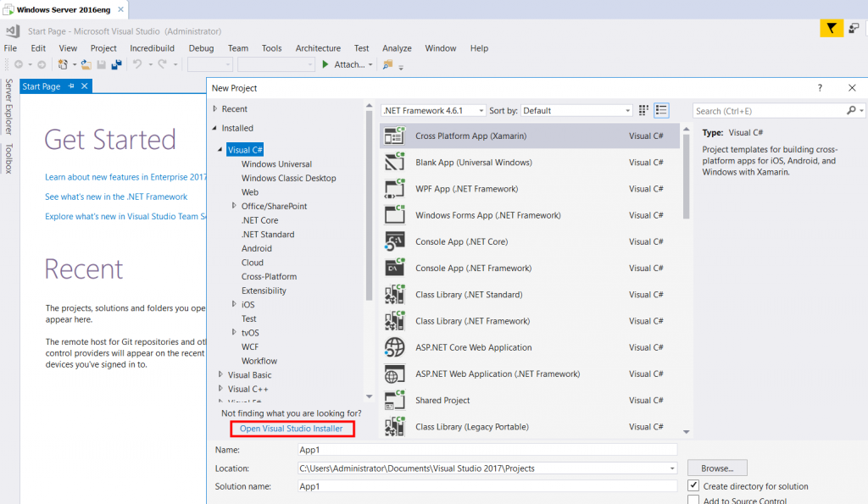Switch templates to small icons view
The height and width of the screenshot is (504, 868).
643,111
